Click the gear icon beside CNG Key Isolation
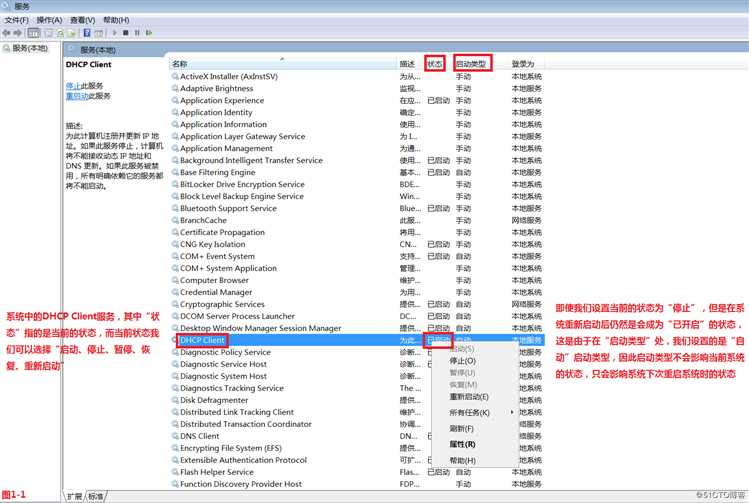Screen dimensions: 749x503 click(175, 244)
